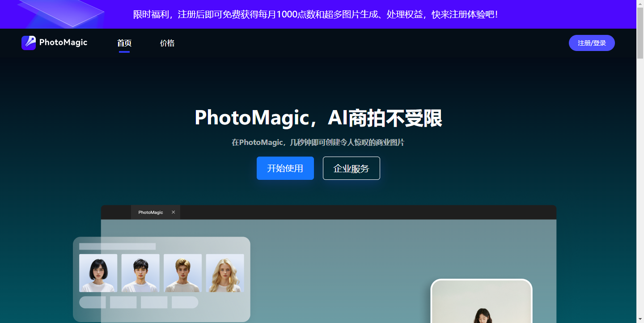Select the brown-haired man model thumbnail
This screenshot has height=323, width=644.
click(x=182, y=273)
